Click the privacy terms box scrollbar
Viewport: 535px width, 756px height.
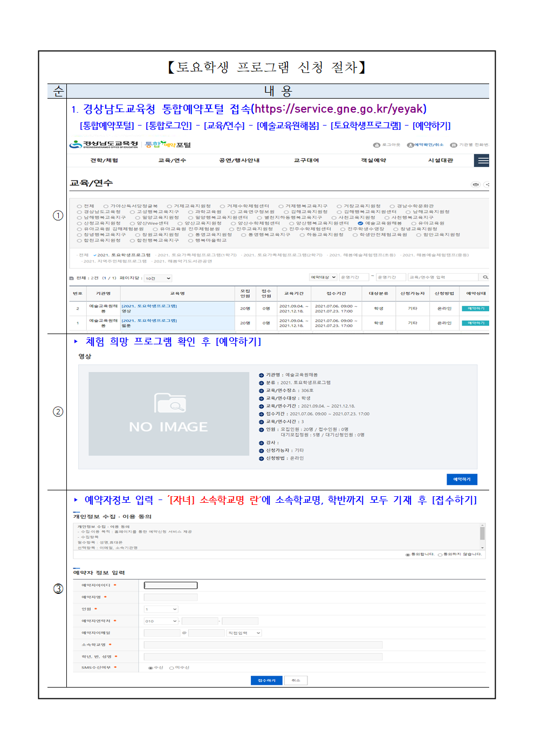tap(482, 536)
